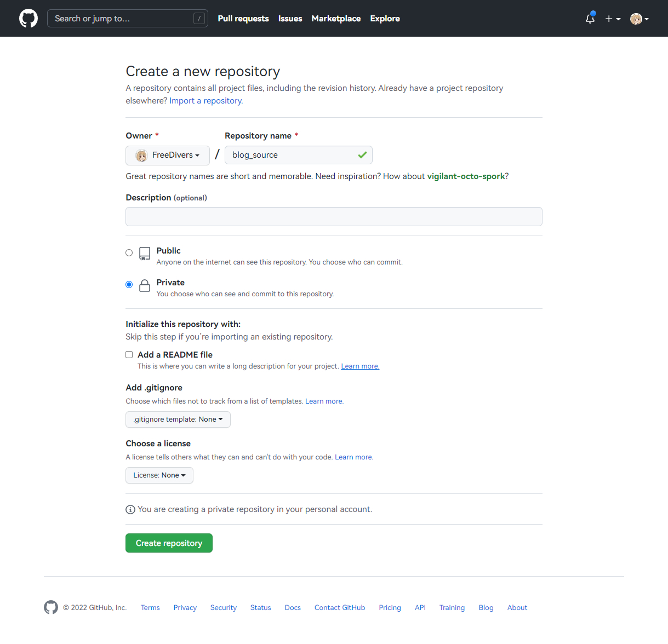Open the Security footer link
This screenshot has height=644, width=668.
(x=224, y=608)
